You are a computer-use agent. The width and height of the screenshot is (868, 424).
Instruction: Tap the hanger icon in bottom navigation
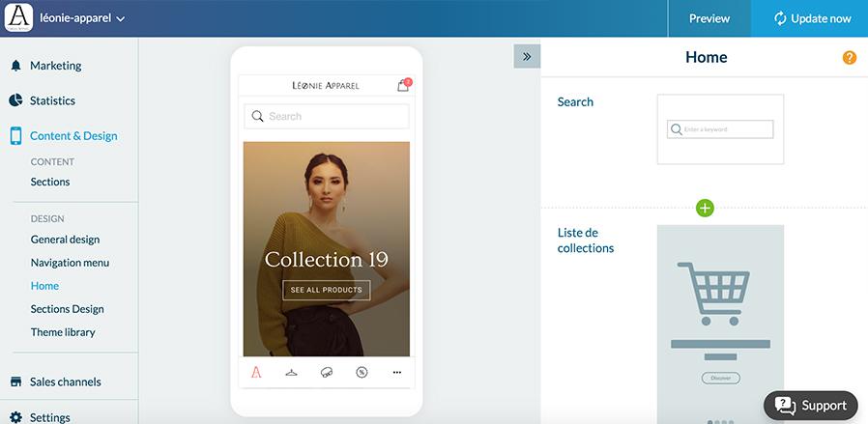(292, 373)
